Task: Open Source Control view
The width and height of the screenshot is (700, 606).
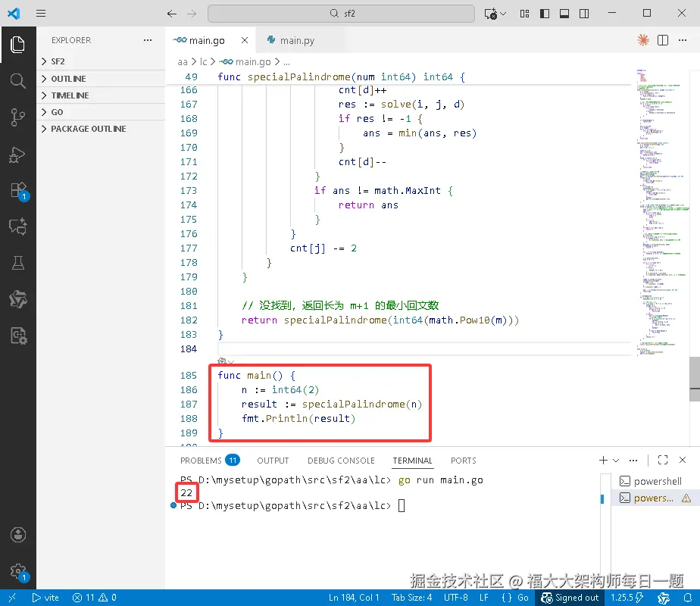Action: [17, 117]
